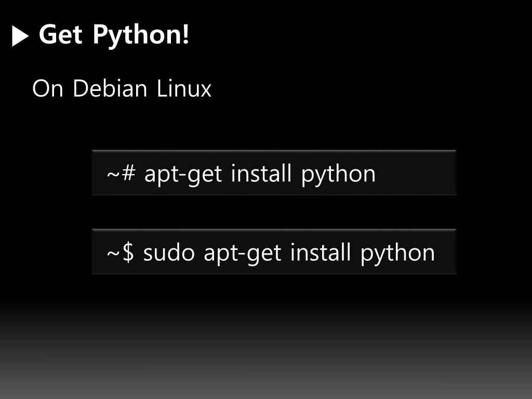Click the "Get Python!" slide title
Image resolution: width=532 pixels, height=399 pixels.
click(114, 35)
